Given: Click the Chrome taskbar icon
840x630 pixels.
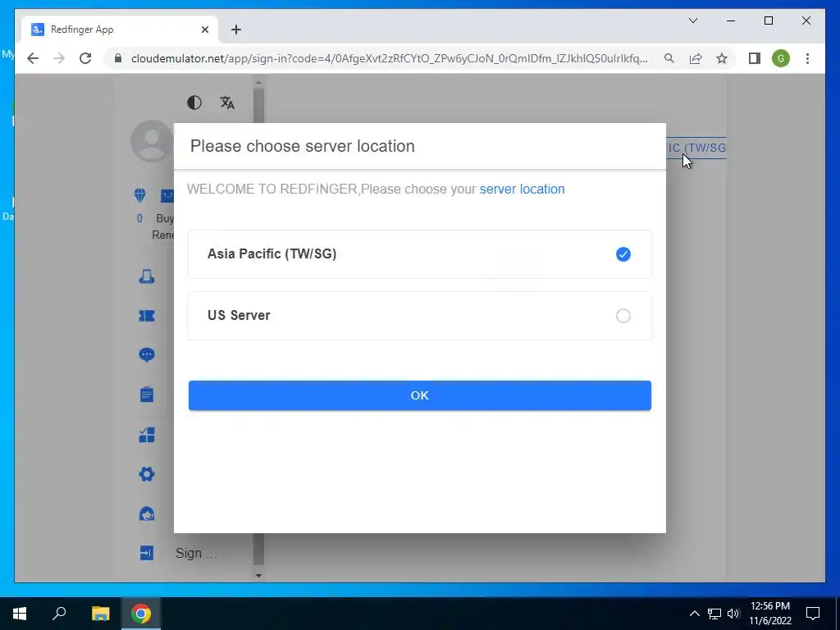Looking at the screenshot, I should click(141, 614).
